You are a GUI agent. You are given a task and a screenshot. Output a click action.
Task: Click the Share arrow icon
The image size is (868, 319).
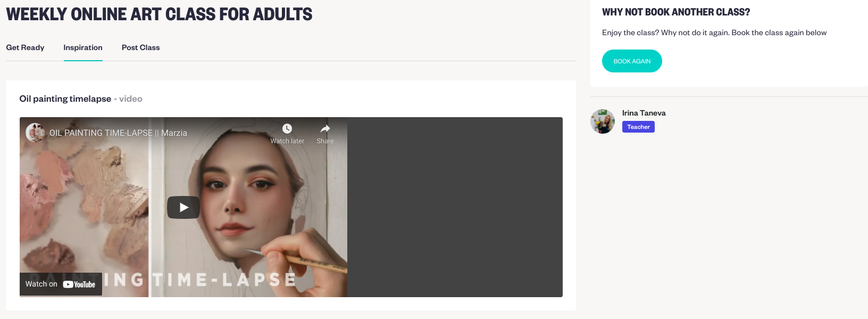click(325, 128)
